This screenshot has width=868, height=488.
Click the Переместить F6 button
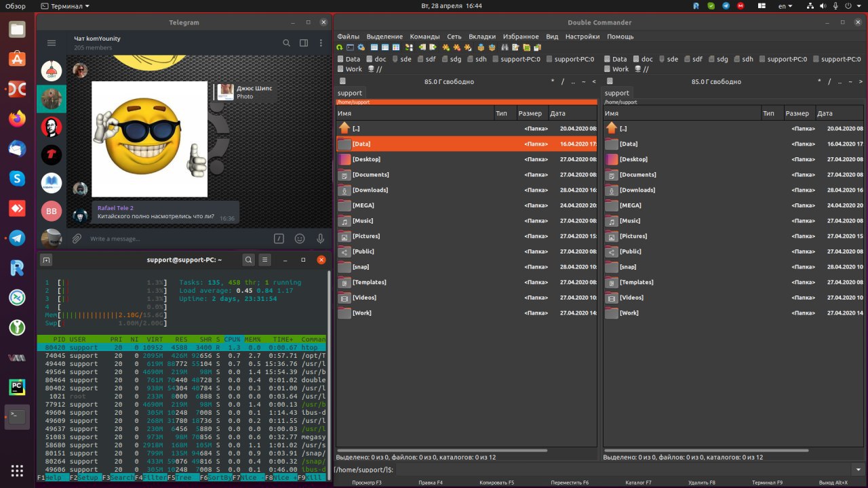point(570,483)
